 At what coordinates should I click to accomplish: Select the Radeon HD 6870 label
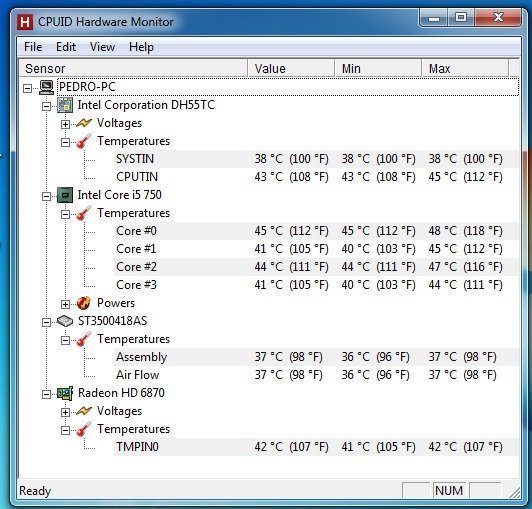[121, 393]
